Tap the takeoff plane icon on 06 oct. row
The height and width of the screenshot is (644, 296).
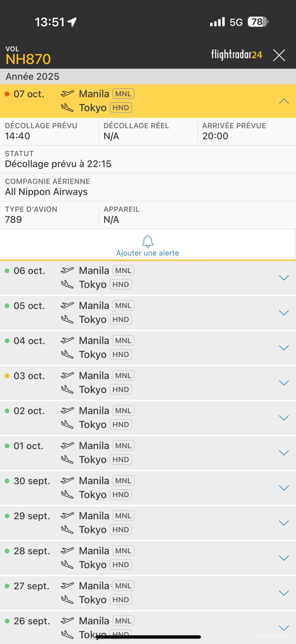tap(67, 270)
